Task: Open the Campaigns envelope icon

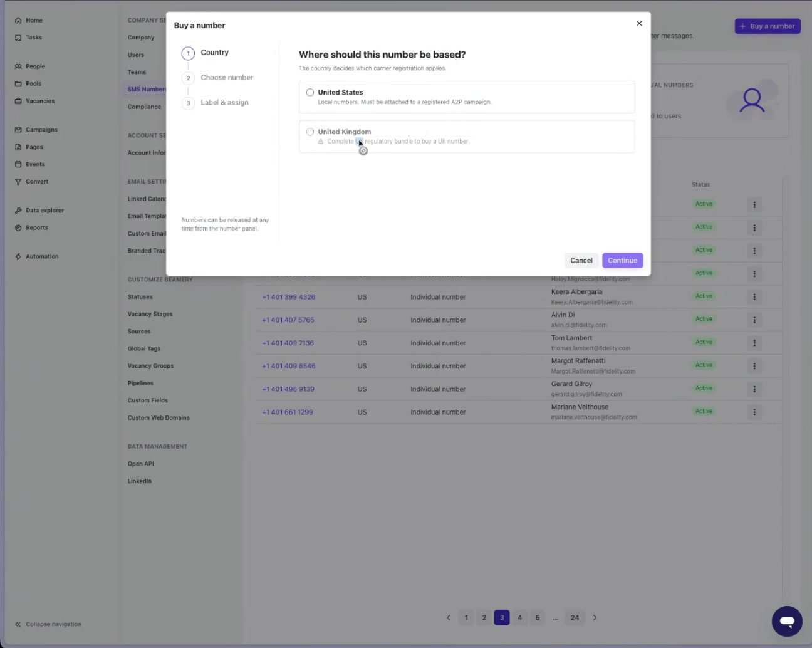Action: pyautogui.click(x=18, y=130)
